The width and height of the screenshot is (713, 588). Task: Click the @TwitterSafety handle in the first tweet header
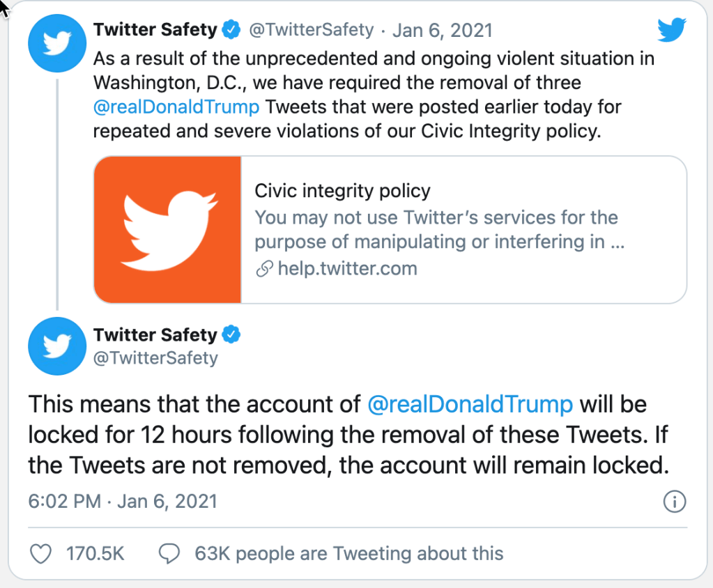click(311, 31)
